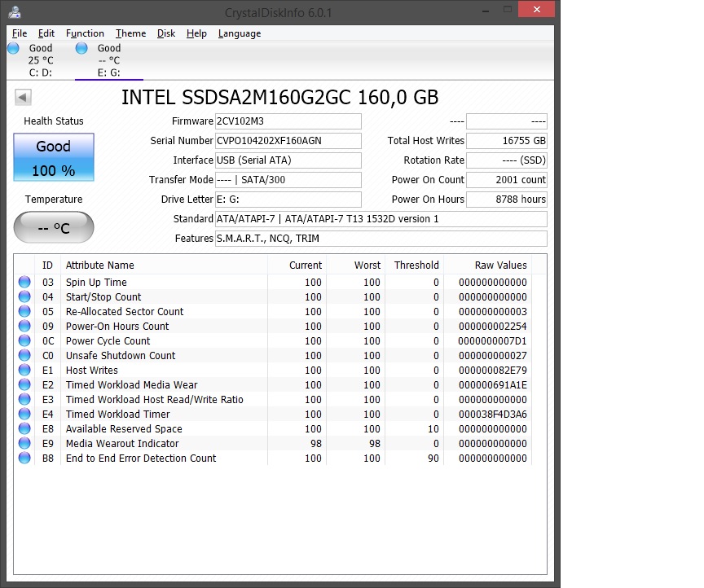Image resolution: width=704 pixels, height=588 pixels.
Task: Select the E: G: disk status icon
Action: coord(81,48)
